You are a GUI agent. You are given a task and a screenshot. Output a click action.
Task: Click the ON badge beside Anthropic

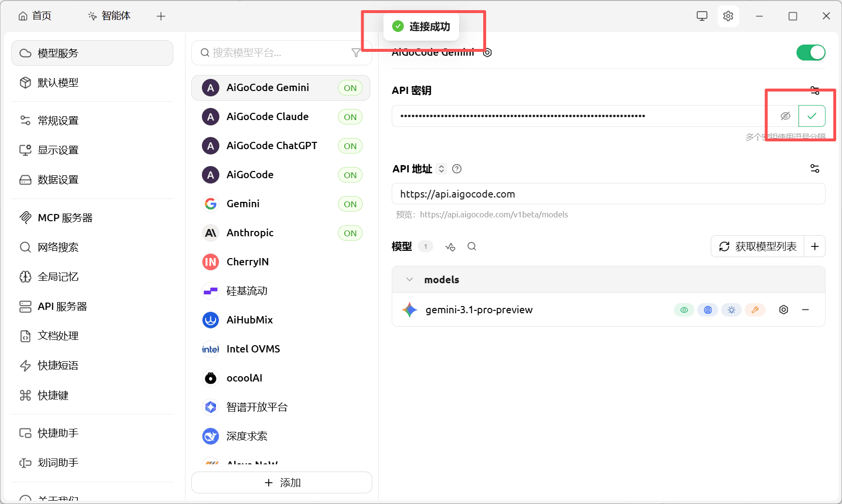[350, 233]
